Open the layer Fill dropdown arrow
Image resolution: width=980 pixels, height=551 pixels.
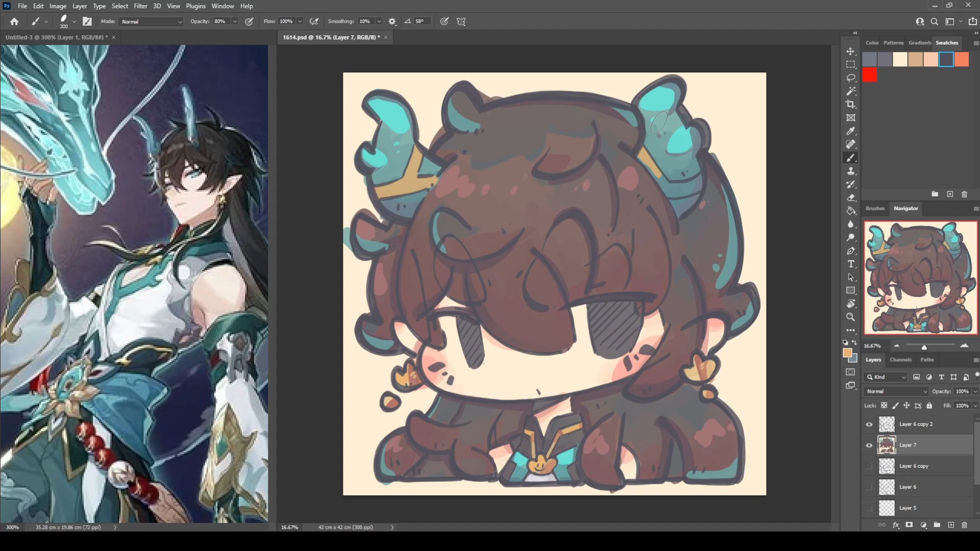click(975, 406)
